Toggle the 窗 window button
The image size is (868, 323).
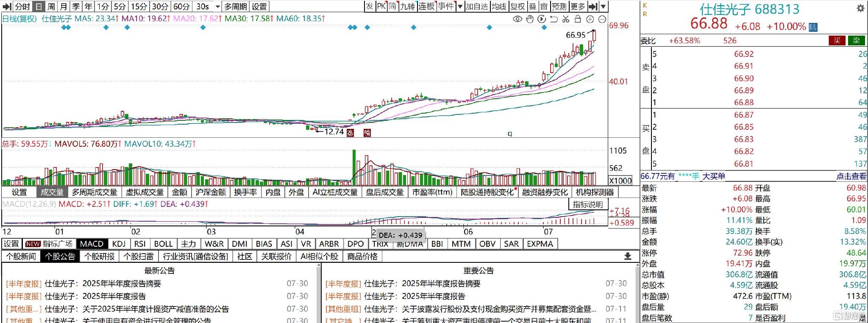[544, 6]
